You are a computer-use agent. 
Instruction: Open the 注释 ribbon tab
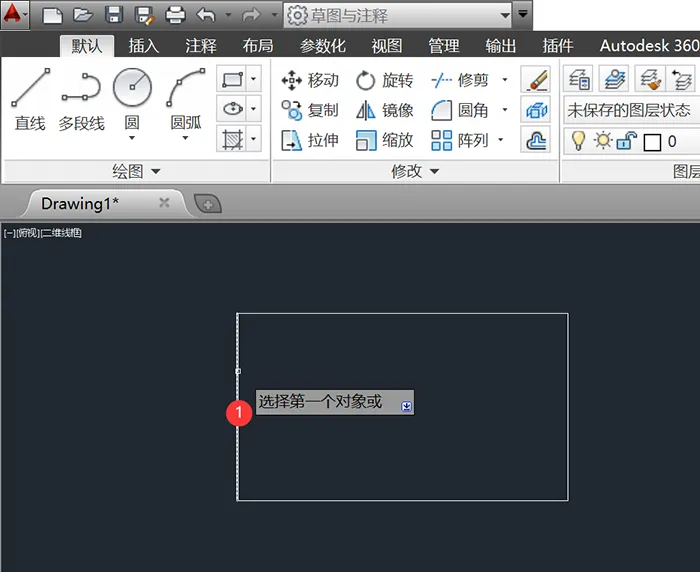tap(201, 46)
